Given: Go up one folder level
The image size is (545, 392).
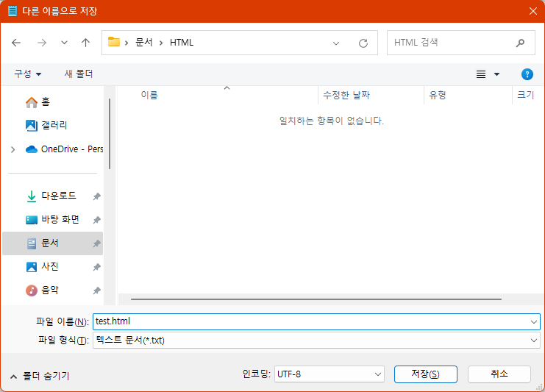Looking at the screenshot, I should coord(85,43).
